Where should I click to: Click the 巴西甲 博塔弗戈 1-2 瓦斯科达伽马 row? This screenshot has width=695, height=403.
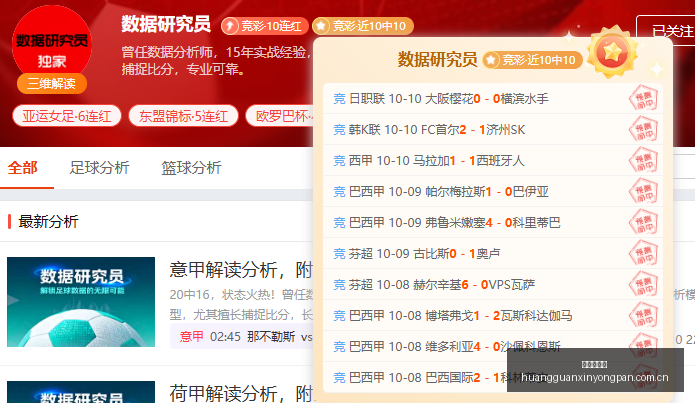tap(492, 316)
